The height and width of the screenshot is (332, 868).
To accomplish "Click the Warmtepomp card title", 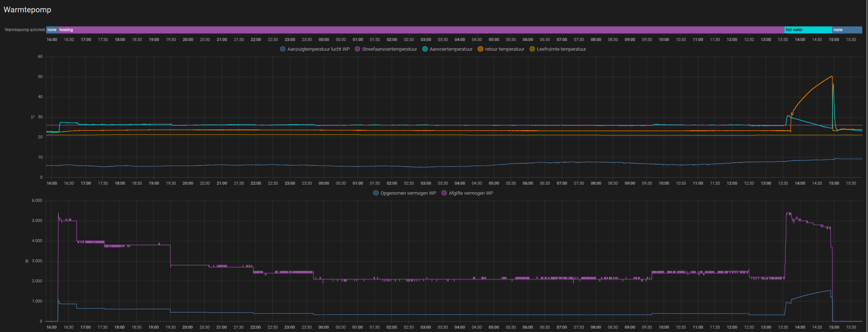I will click(x=27, y=10).
